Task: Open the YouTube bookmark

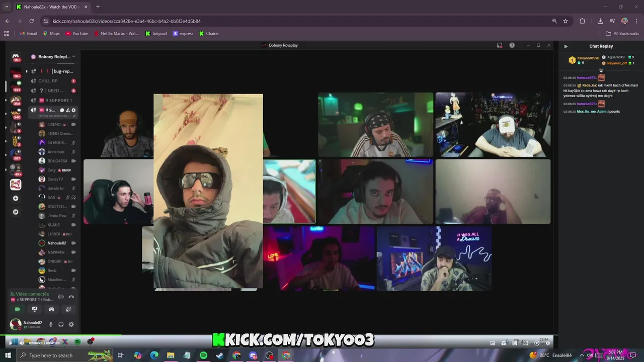Action: coord(76,34)
